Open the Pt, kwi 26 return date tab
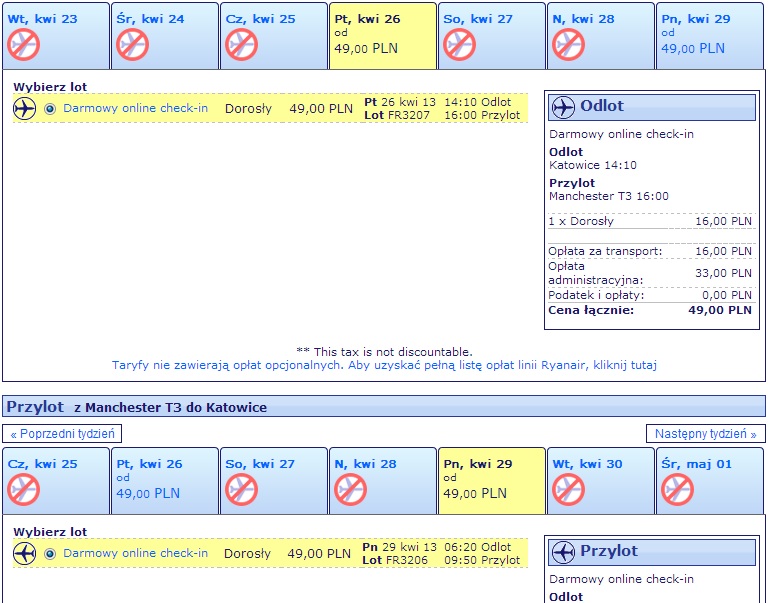The image size is (774, 603). pyautogui.click(x=164, y=481)
